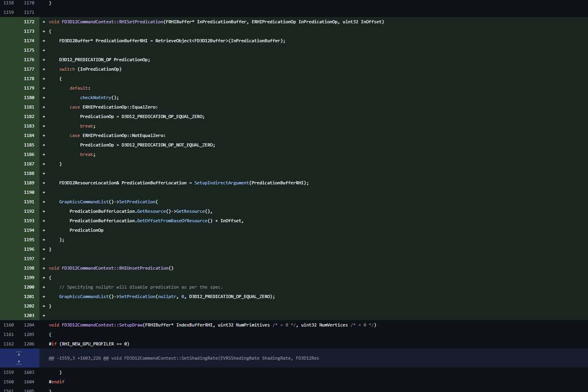The width and height of the screenshot is (588, 392).
Task: Click 'PredicationOp' argument on line 1194
Action: click(x=86, y=230)
